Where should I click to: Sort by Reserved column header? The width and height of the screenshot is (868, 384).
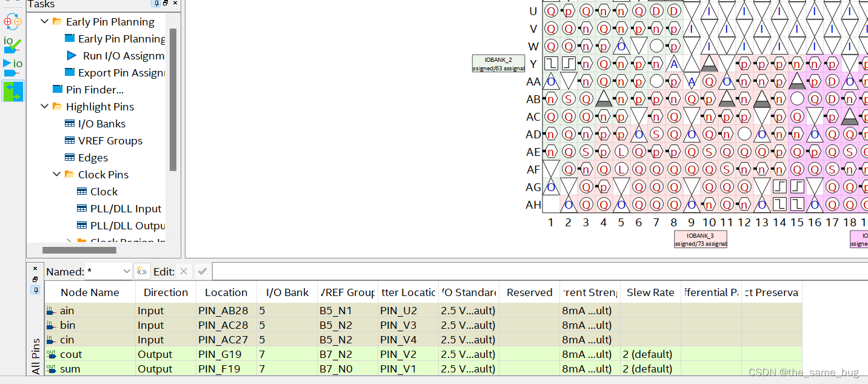coord(529,292)
